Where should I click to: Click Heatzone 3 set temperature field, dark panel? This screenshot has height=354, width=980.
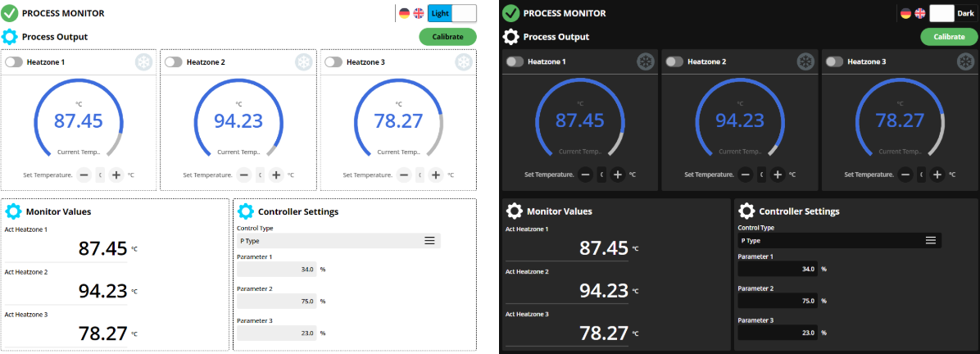click(921, 175)
